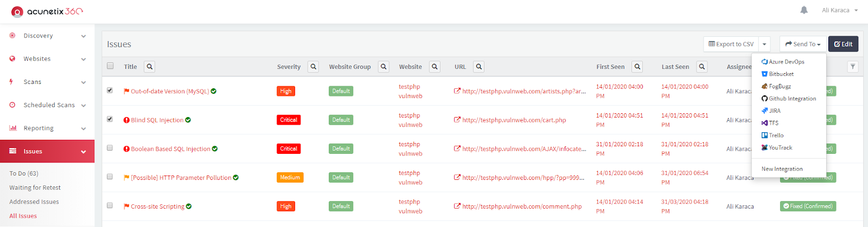The height and width of the screenshot is (227, 868).
Task: Click the Websites globe sidebar icon
Action: tap(12, 59)
